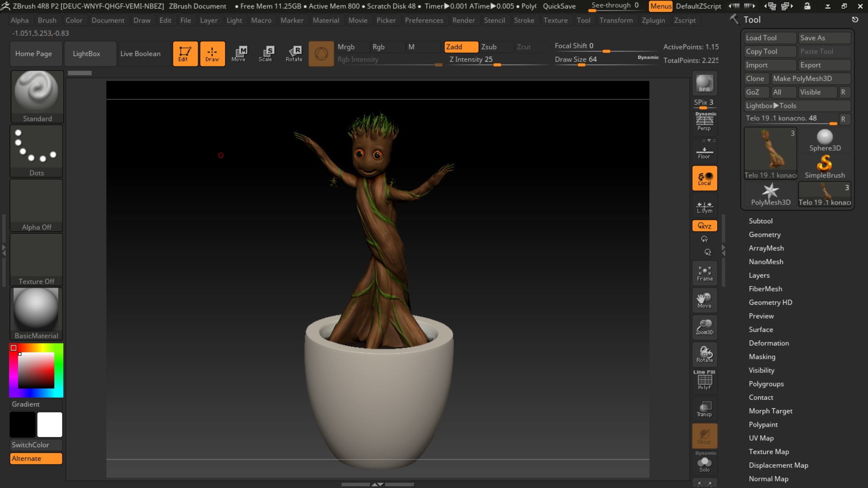Screen dimensions: 868x488
Task: Open the large Telo 19.1 tool thumbnail
Action: tap(770, 153)
